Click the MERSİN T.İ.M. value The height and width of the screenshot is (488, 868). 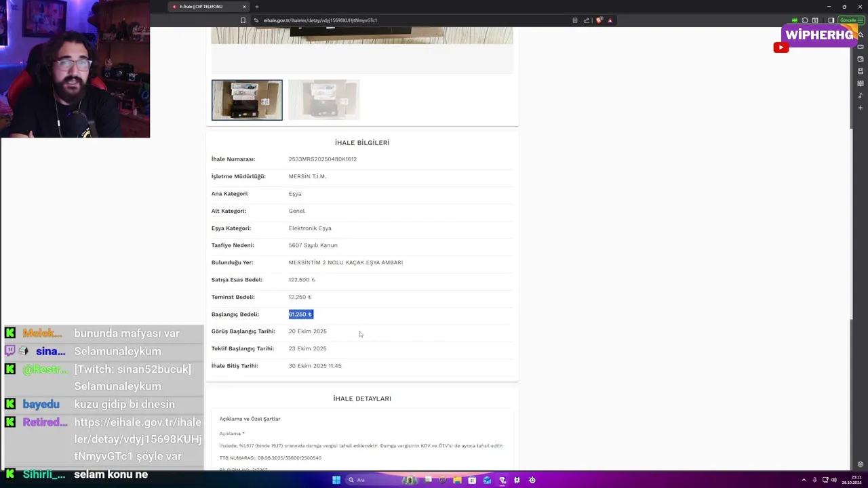[x=307, y=176]
